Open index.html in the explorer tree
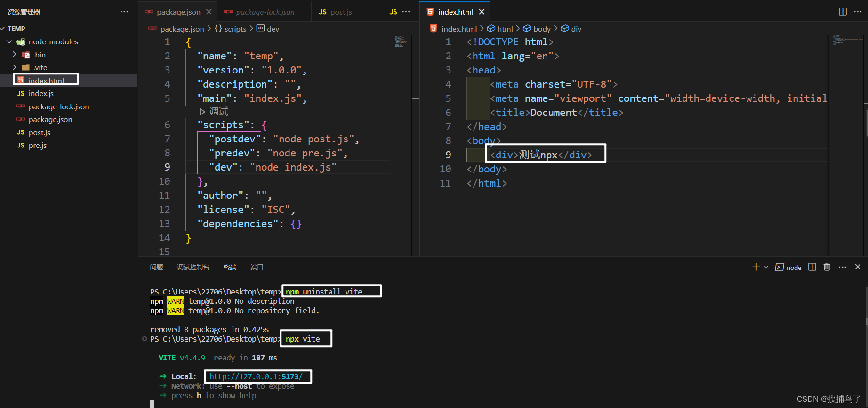 click(x=46, y=80)
